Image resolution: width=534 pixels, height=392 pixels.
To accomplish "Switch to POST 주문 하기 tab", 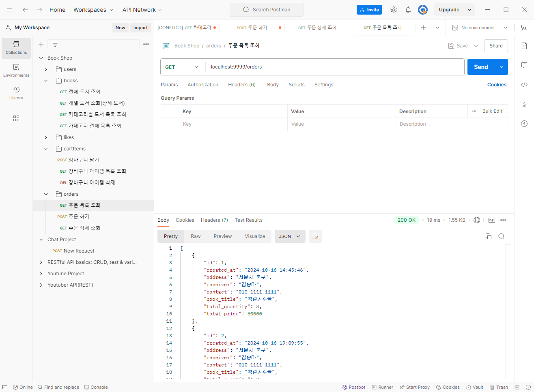I will (252, 28).
